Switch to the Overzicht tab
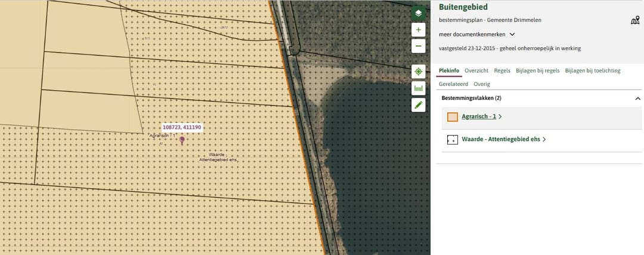Viewport: 644px width, 255px height. click(476, 70)
